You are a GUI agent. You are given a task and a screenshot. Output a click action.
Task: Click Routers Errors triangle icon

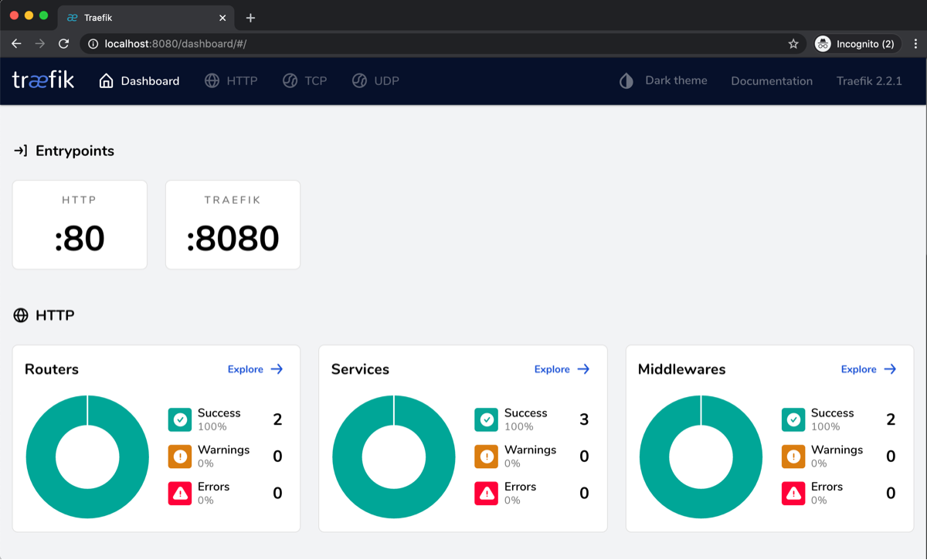(x=180, y=494)
